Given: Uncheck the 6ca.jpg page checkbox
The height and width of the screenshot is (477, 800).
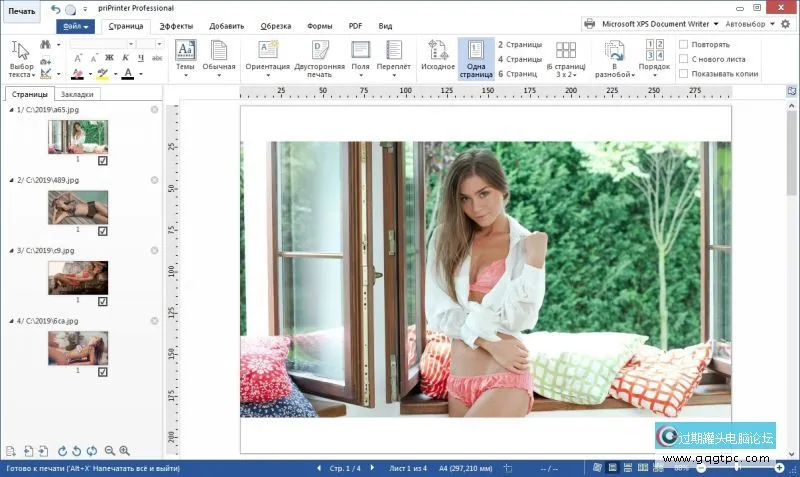Looking at the screenshot, I should click(x=103, y=371).
